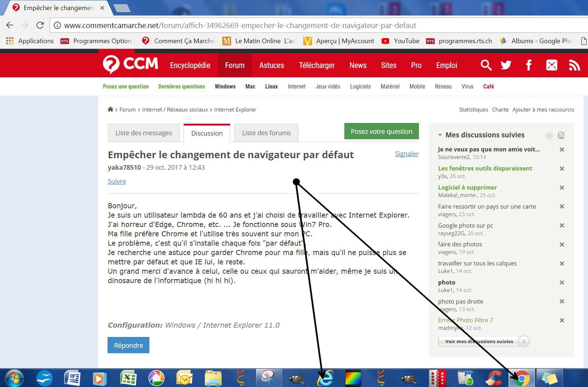Open Snipping Tool in taskbar
This screenshot has width=588, height=387.
(269, 378)
